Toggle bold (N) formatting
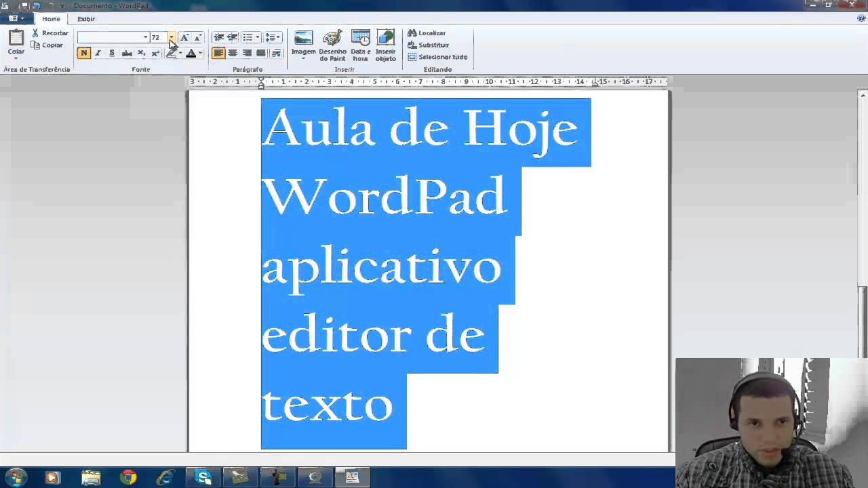The width and height of the screenshot is (868, 488). point(83,53)
